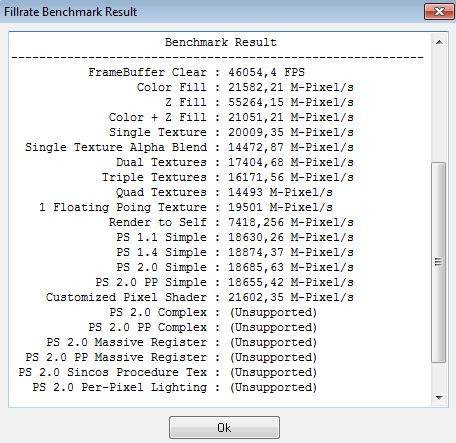Screen dimensions: 456x443
Task: Close the Fillrate Benchmark Result dialog
Action: coord(439,12)
